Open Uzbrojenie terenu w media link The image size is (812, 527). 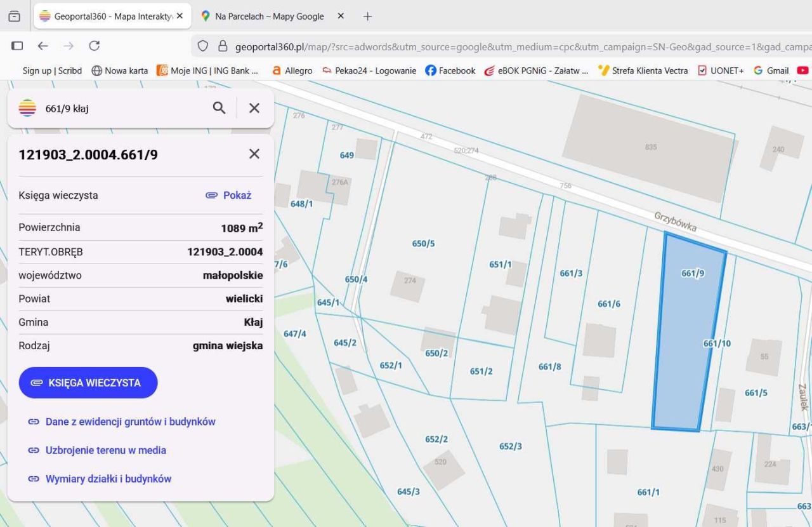(x=105, y=450)
